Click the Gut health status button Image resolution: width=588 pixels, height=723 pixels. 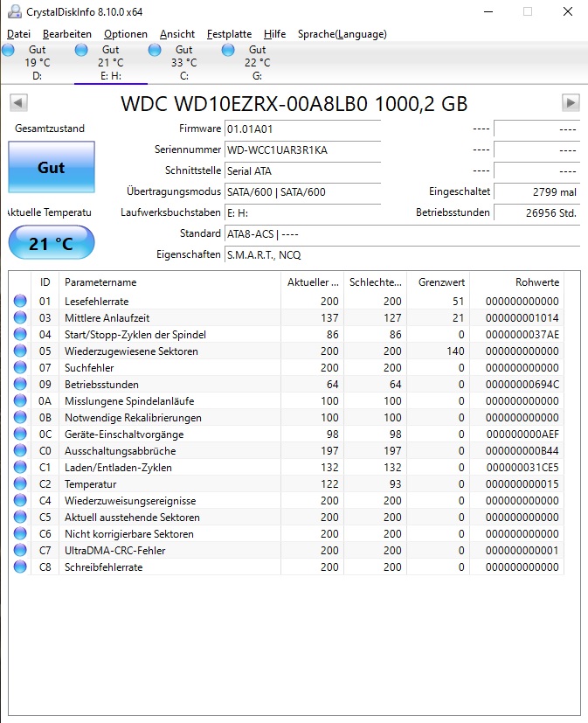click(52, 167)
